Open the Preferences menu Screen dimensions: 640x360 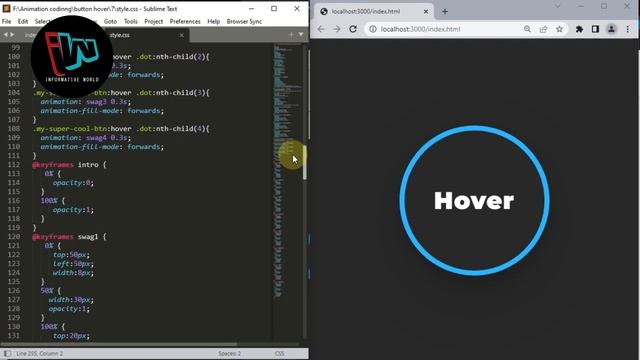185,21
